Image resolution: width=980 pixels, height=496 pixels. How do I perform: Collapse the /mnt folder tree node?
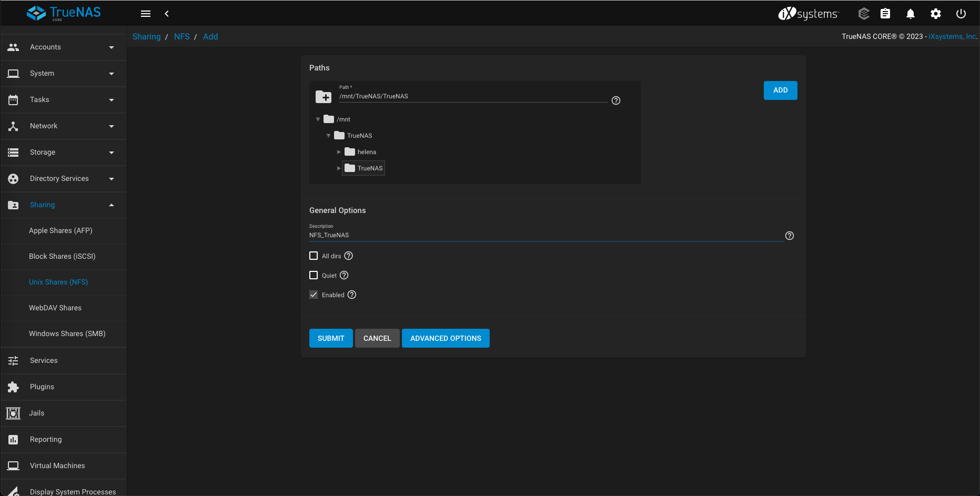pyautogui.click(x=318, y=119)
